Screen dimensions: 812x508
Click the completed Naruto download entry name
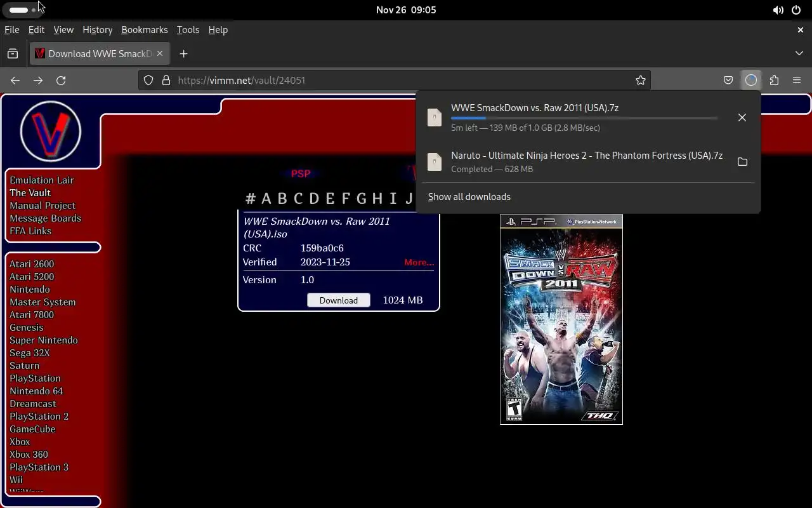coord(587,156)
